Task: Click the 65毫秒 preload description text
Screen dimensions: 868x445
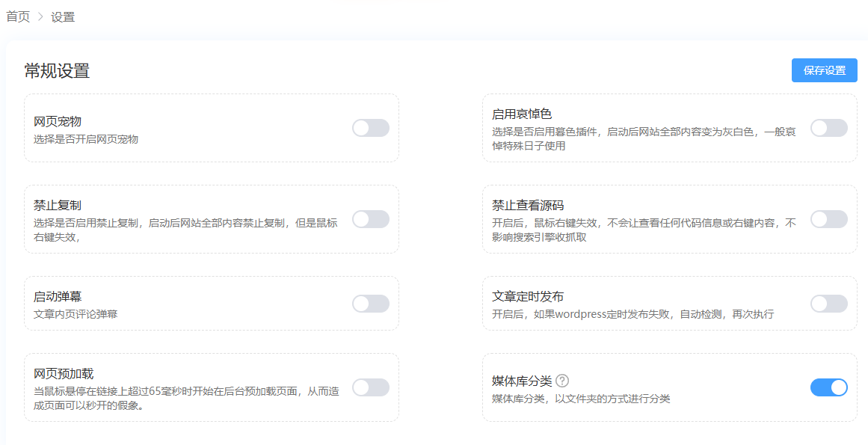Action: [x=186, y=398]
